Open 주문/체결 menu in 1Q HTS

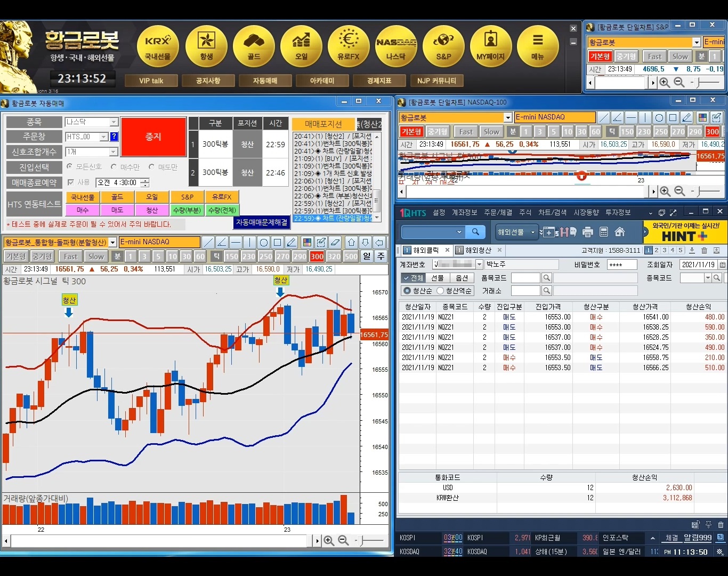[498, 212]
